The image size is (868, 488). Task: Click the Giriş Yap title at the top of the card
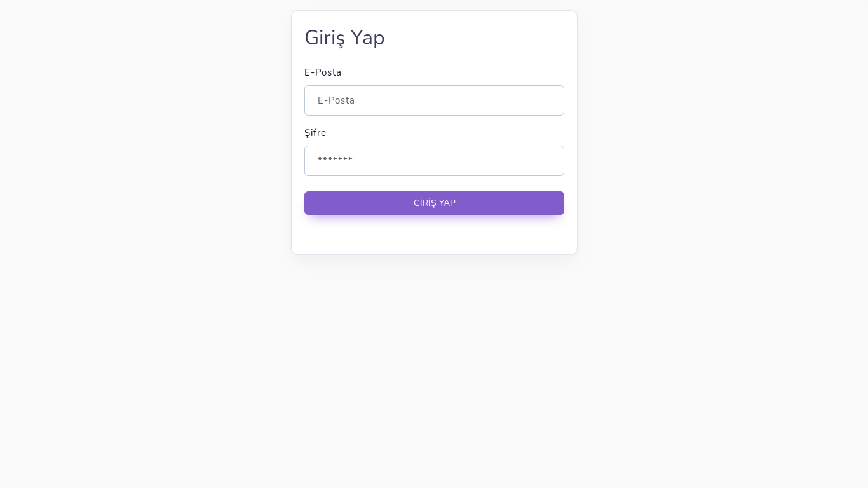tap(344, 37)
